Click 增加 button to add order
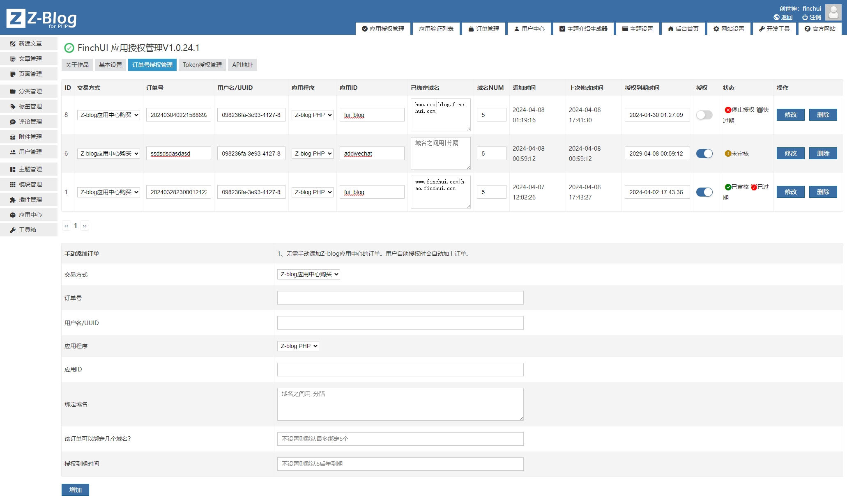Viewport: 847px width, 504px height. (x=75, y=490)
